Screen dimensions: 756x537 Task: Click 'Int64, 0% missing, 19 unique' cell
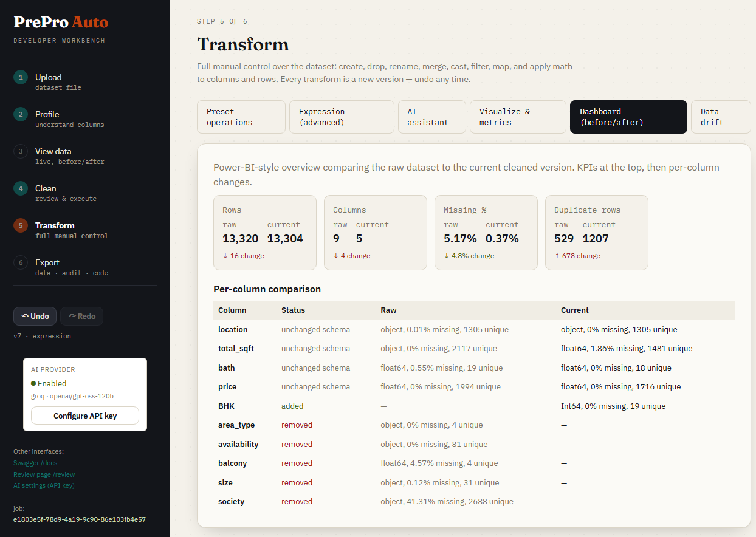click(613, 406)
